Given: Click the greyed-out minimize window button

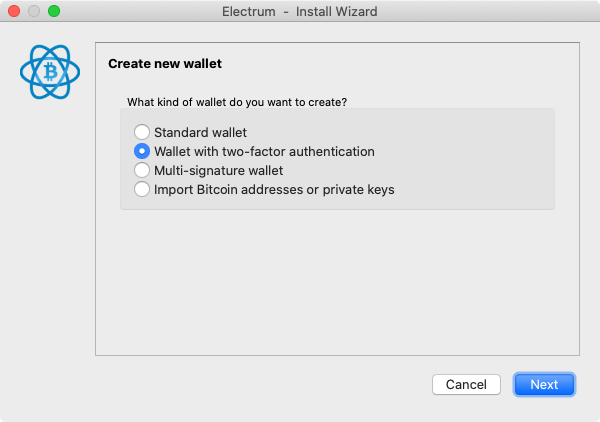Looking at the screenshot, I should (x=34, y=11).
